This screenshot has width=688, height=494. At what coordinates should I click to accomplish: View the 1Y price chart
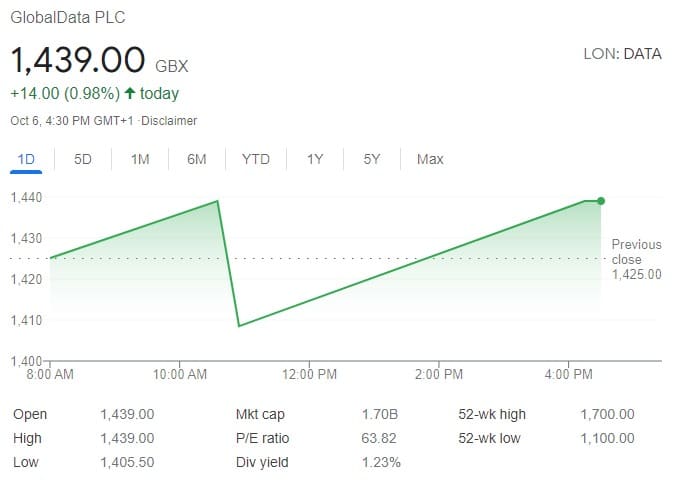(x=315, y=159)
